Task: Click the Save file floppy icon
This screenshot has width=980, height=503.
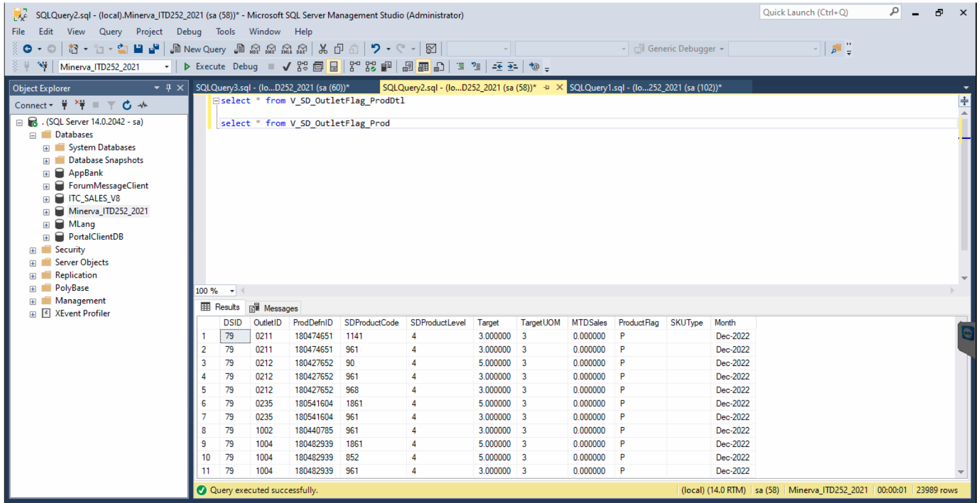Action: 138,49
